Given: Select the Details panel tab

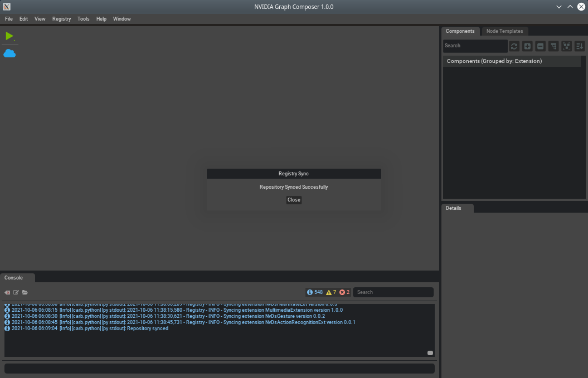Looking at the screenshot, I should pos(454,208).
